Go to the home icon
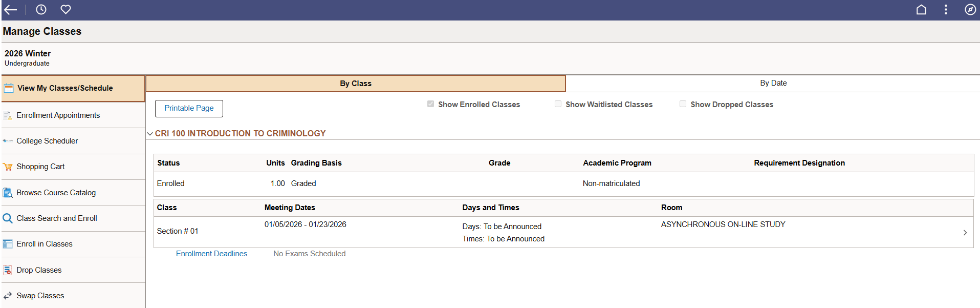 pyautogui.click(x=921, y=10)
